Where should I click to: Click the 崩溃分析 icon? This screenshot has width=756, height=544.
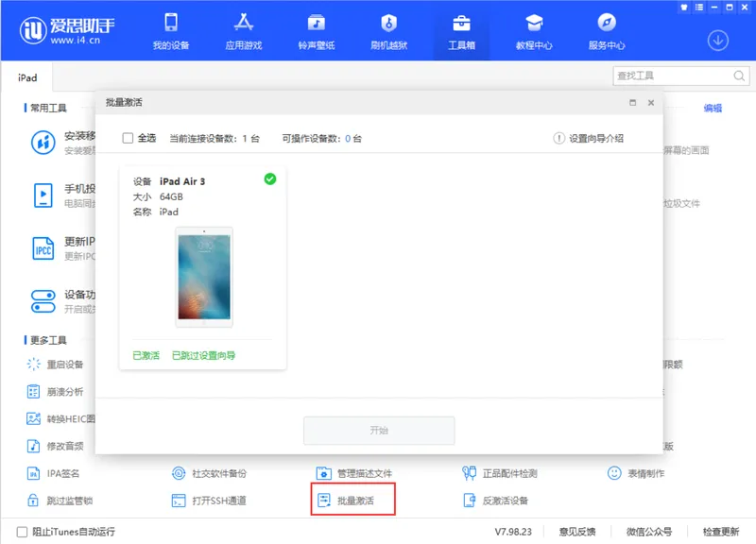[33, 391]
